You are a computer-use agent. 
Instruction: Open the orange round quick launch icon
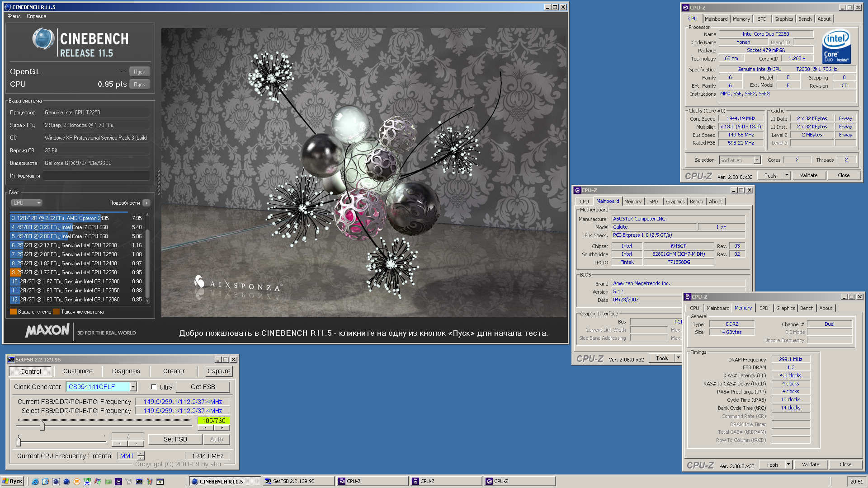click(77, 482)
